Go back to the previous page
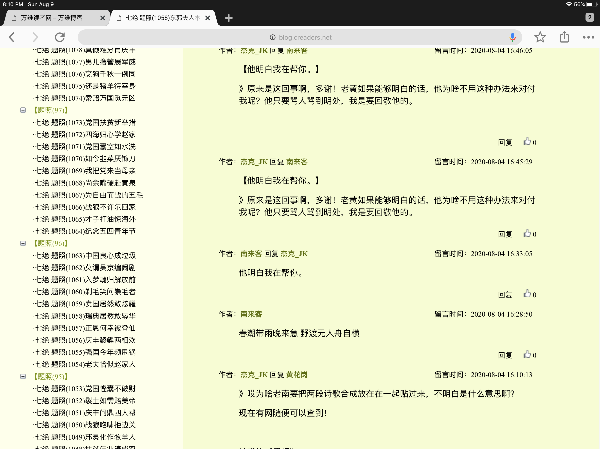This screenshot has height=449, width=600. [12, 37]
